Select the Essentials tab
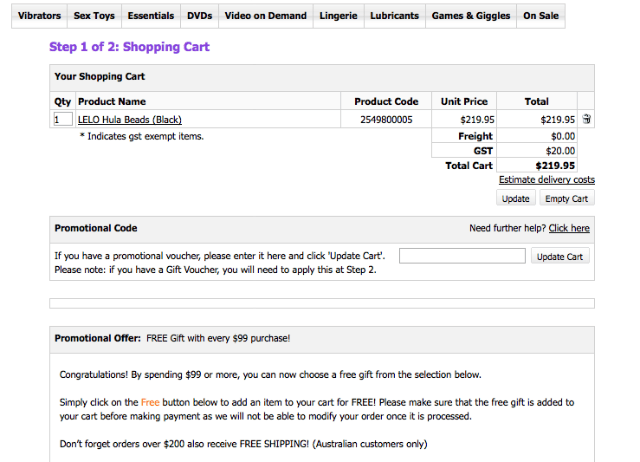Screen dimensions: 640x462 [x=151, y=16]
